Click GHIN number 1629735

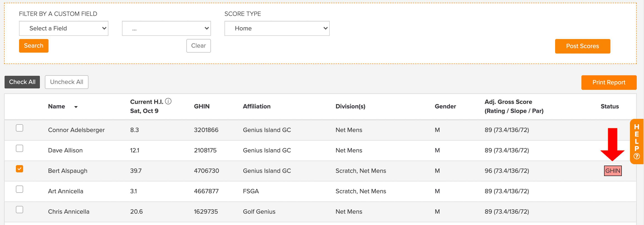pos(206,212)
